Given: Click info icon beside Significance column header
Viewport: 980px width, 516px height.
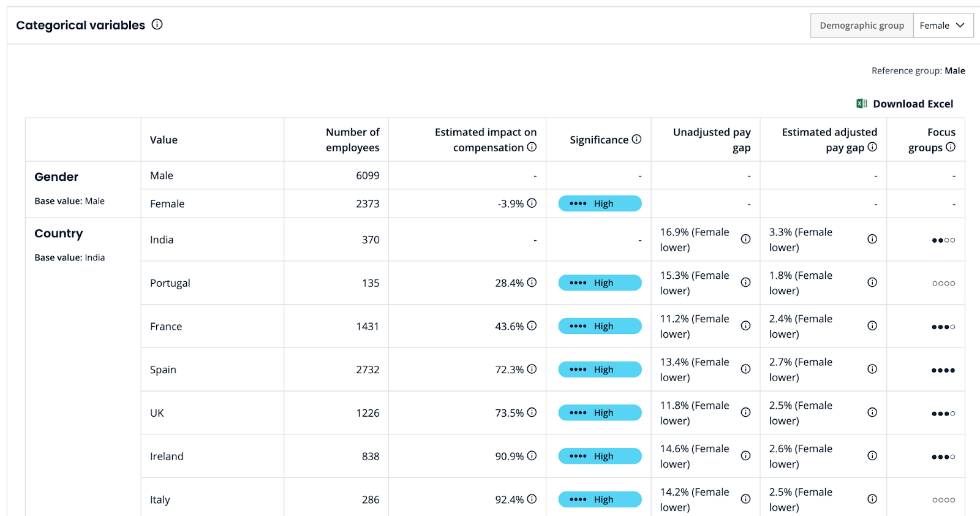Looking at the screenshot, I should pyautogui.click(x=636, y=139).
